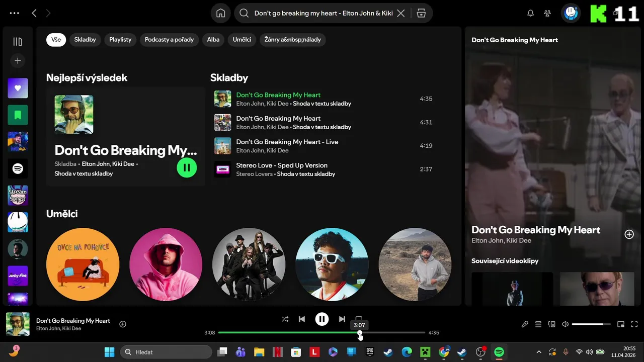644x362 pixels.
Task: Open Stereo Lovers artist link
Action: pos(255,174)
